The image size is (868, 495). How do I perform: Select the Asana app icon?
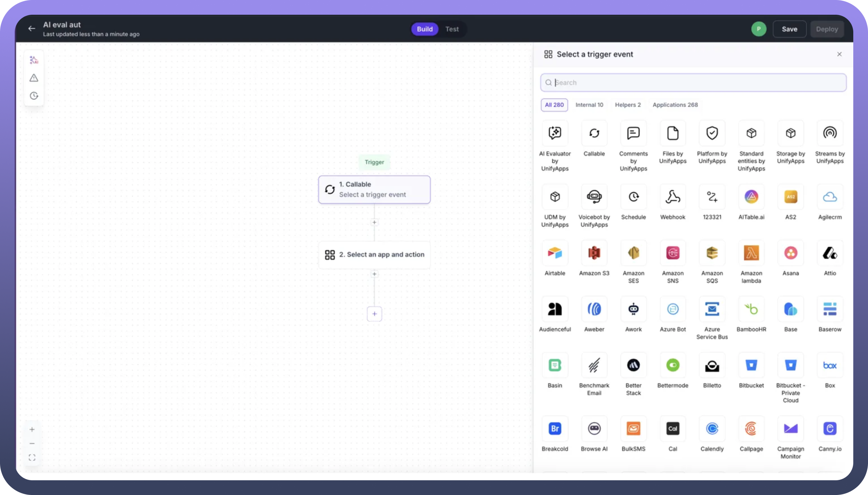[x=790, y=253]
